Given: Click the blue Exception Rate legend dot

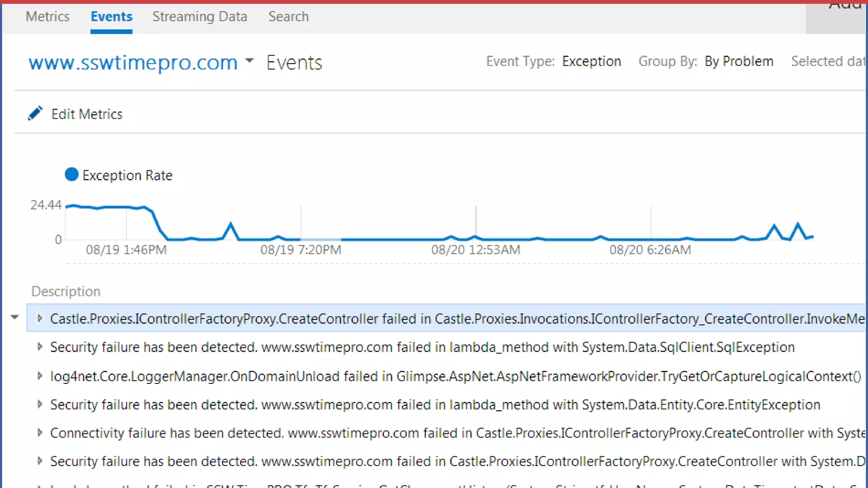Looking at the screenshot, I should 72,175.
